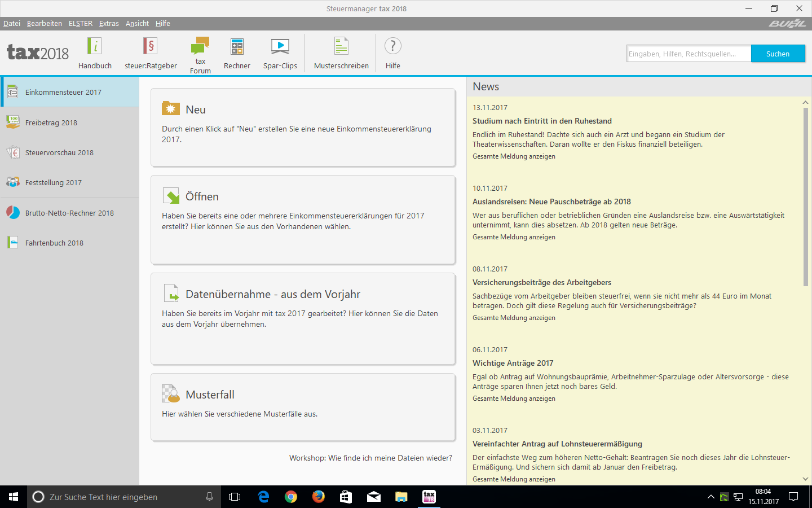The width and height of the screenshot is (812, 508).
Task: Open Brutto-Netto-Rechner 2018 in sidebar
Action: coord(69,213)
